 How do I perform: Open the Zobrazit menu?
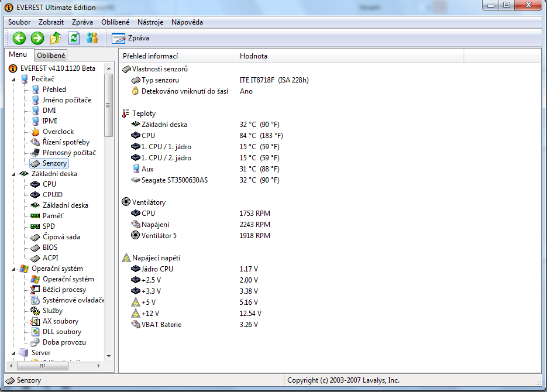coord(51,22)
